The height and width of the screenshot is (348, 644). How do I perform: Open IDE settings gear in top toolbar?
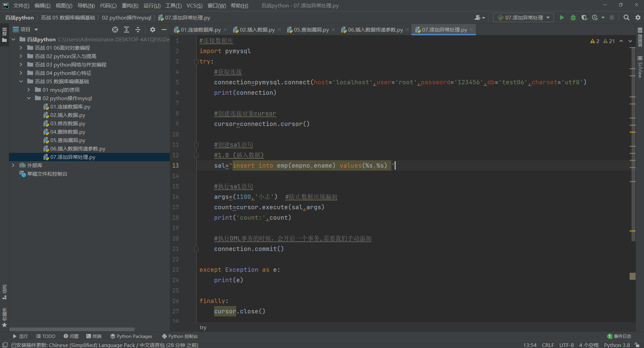[638, 17]
